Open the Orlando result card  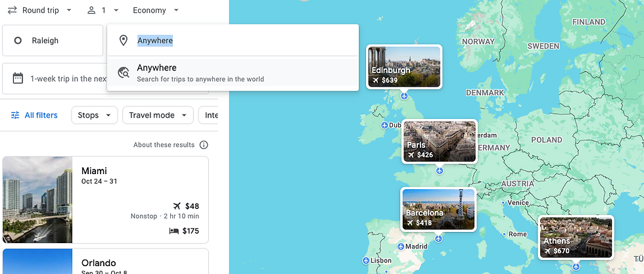[x=105, y=262]
